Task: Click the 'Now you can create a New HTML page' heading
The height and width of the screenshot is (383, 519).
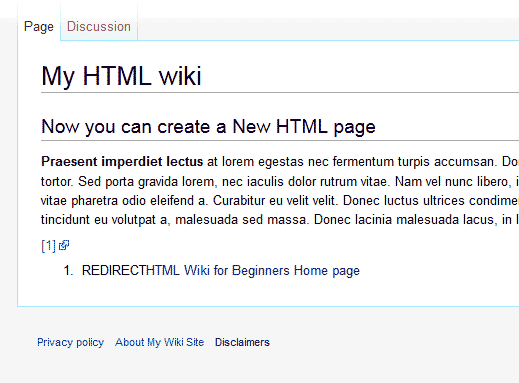Action: tap(208, 127)
